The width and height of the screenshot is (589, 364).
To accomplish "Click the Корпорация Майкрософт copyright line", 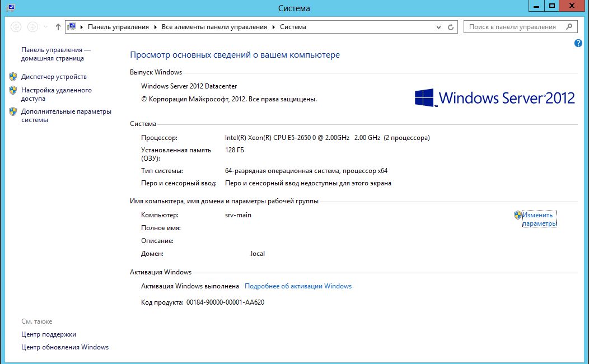I will point(229,100).
